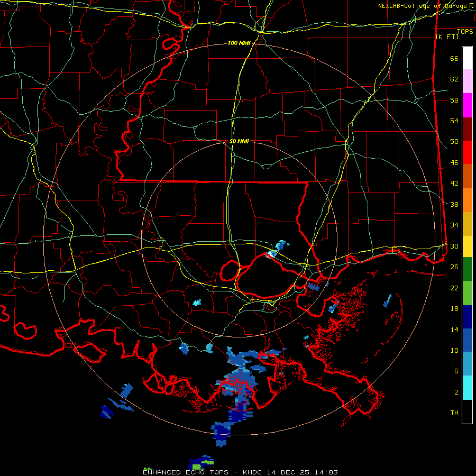Select the maroon swatch in the color scale

point(467,129)
